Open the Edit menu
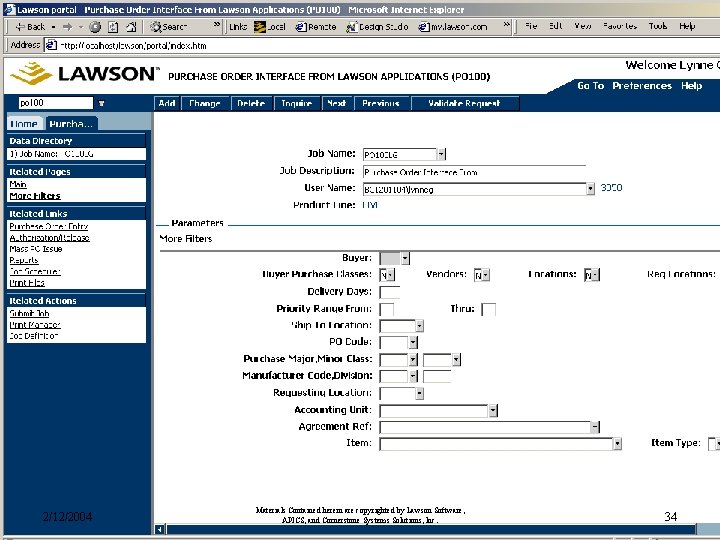Screen dimensions: 720x540 tap(556, 26)
